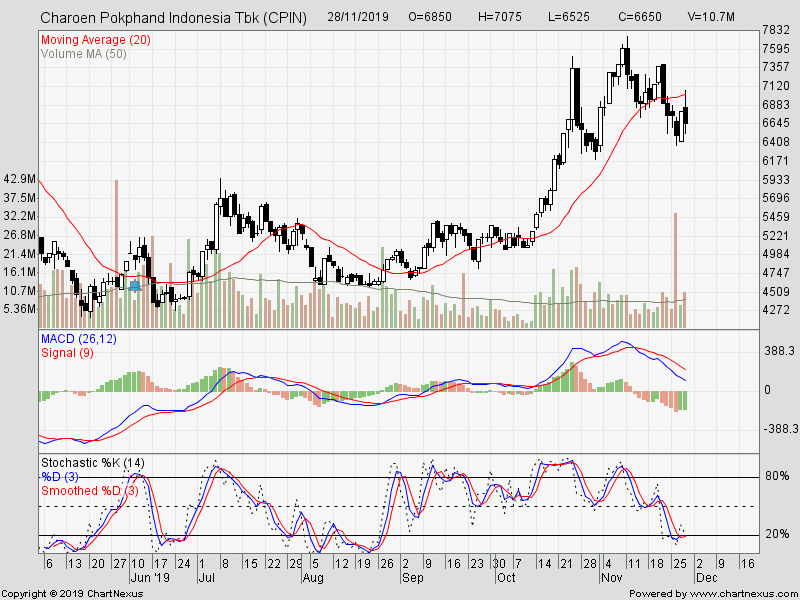800x600 pixels.
Task: Select the "Dec" label on time axis
Action: point(706,577)
